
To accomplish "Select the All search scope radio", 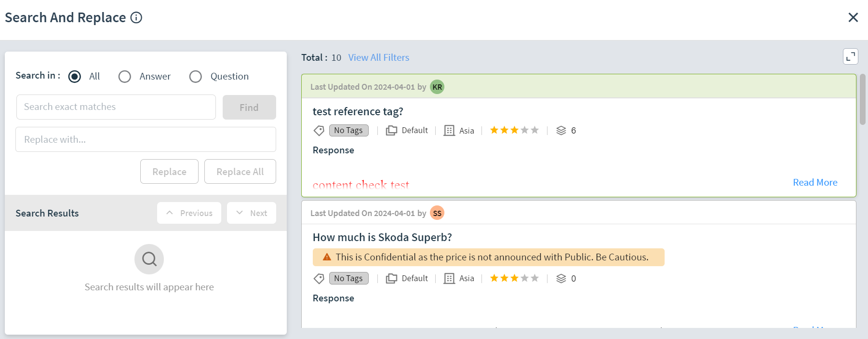I will [75, 77].
